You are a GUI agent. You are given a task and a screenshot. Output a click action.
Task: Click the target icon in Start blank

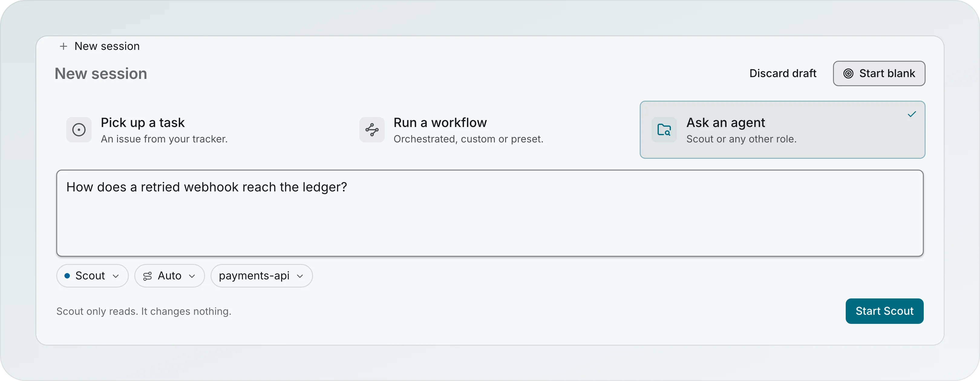pyautogui.click(x=848, y=73)
